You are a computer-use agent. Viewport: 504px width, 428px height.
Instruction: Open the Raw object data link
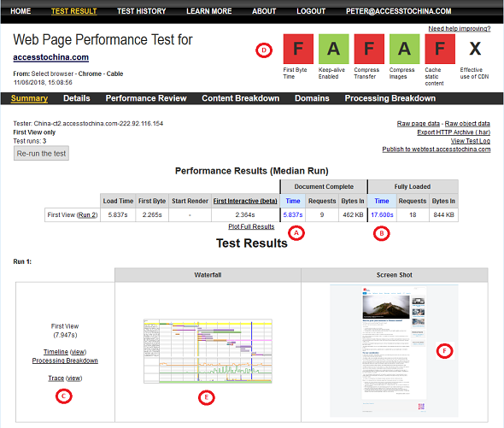point(467,124)
